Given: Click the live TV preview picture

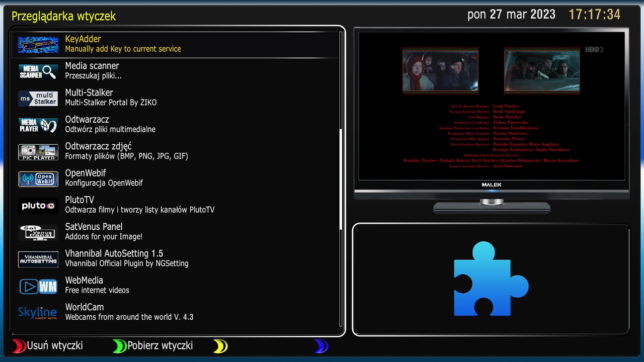Looking at the screenshot, I should [x=492, y=106].
